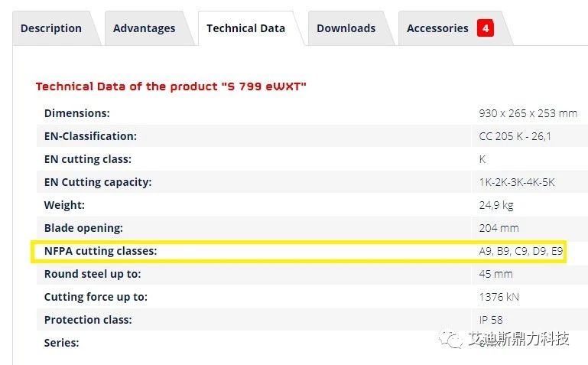The width and height of the screenshot is (588, 365).
Task: Switch to the Advantages tab
Action: tap(145, 28)
